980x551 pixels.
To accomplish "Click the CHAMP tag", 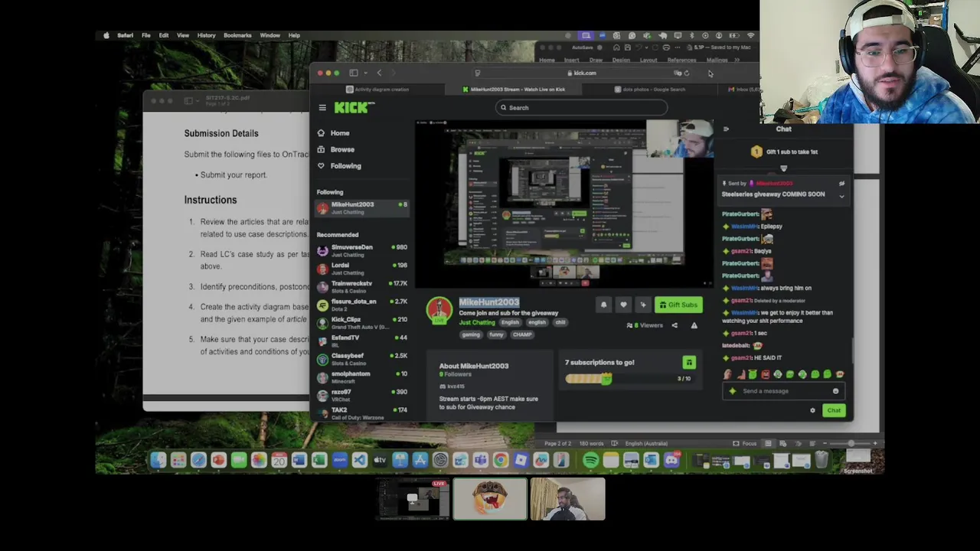I will (x=522, y=334).
